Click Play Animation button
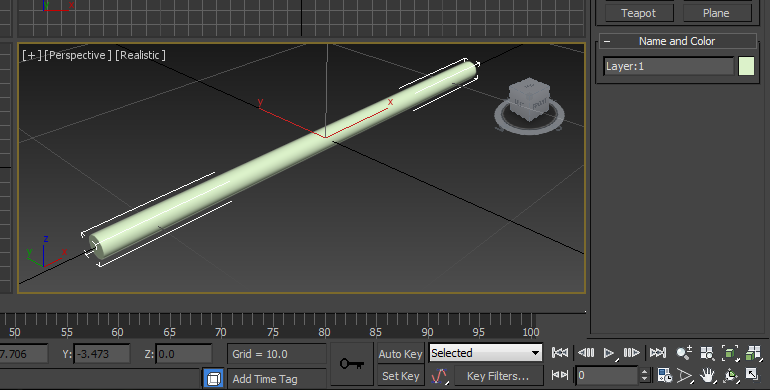Image resolution: width=771 pixels, height=390 pixels. (x=609, y=353)
